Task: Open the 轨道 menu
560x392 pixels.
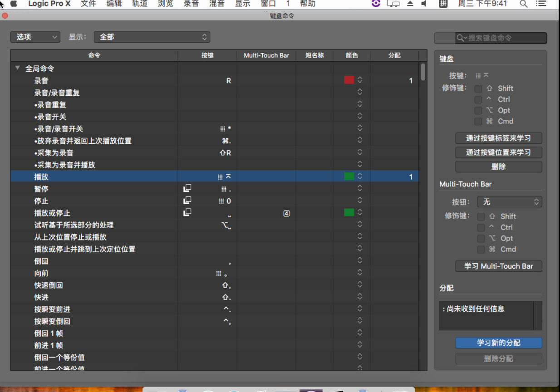Action: [x=139, y=4]
